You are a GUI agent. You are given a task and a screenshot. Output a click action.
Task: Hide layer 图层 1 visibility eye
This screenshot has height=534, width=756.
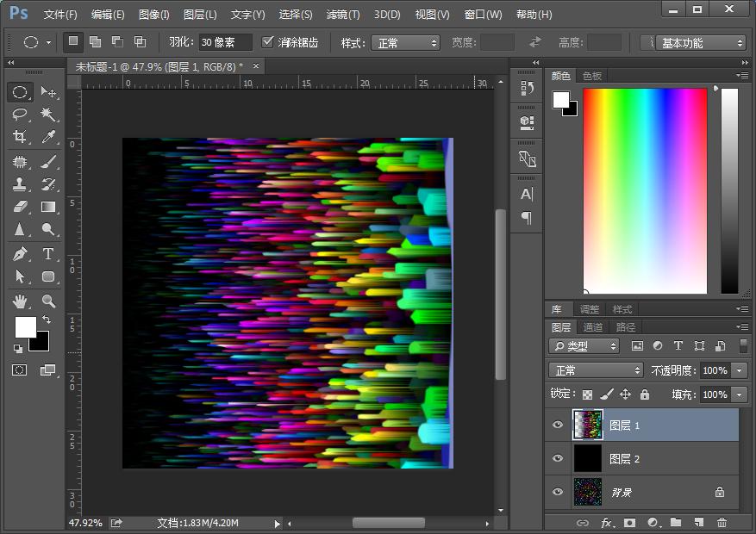(x=558, y=425)
